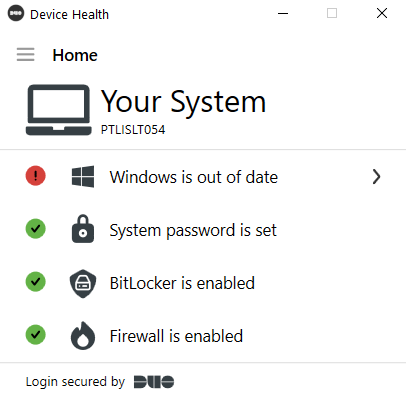This screenshot has height=397, width=406.
Task: Click green check beside Firewall
Action: 36,334
